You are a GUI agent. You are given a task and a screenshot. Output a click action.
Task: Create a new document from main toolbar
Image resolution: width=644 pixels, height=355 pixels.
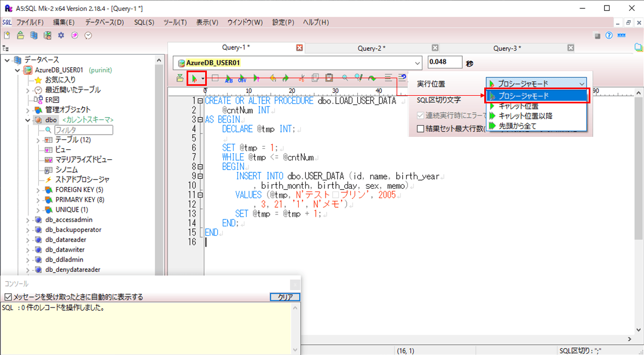7,36
